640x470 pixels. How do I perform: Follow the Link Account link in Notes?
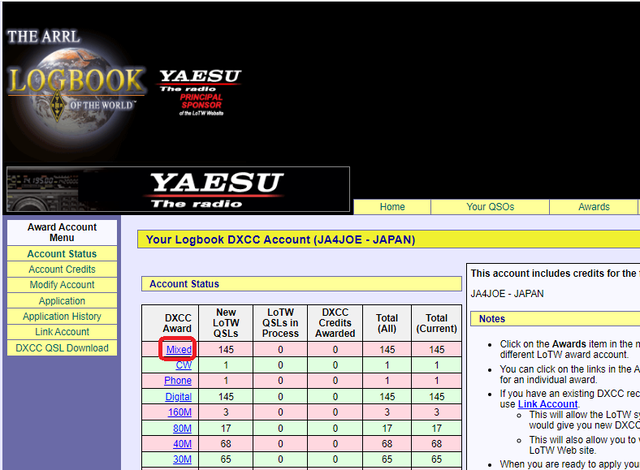click(x=548, y=404)
